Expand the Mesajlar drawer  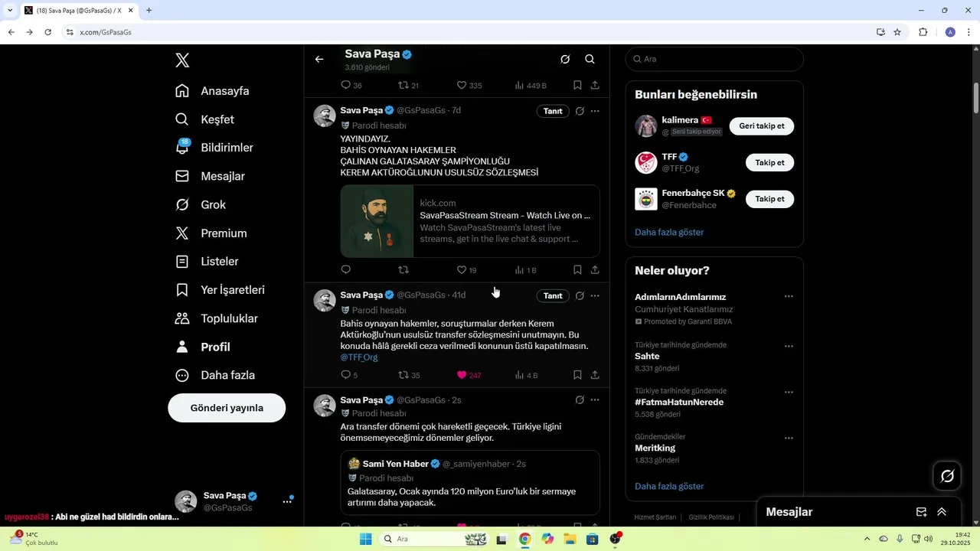(942, 512)
